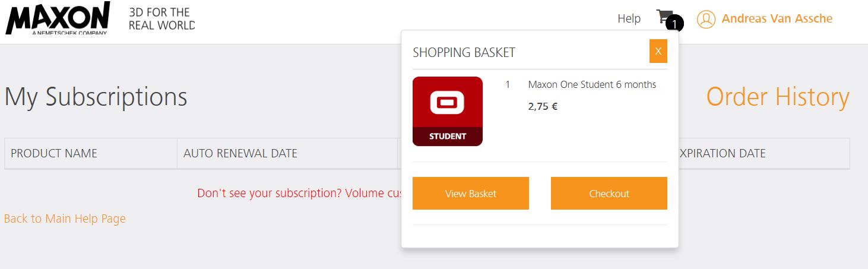The image size is (868, 269).
Task: Go to Order History
Action: click(778, 97)
